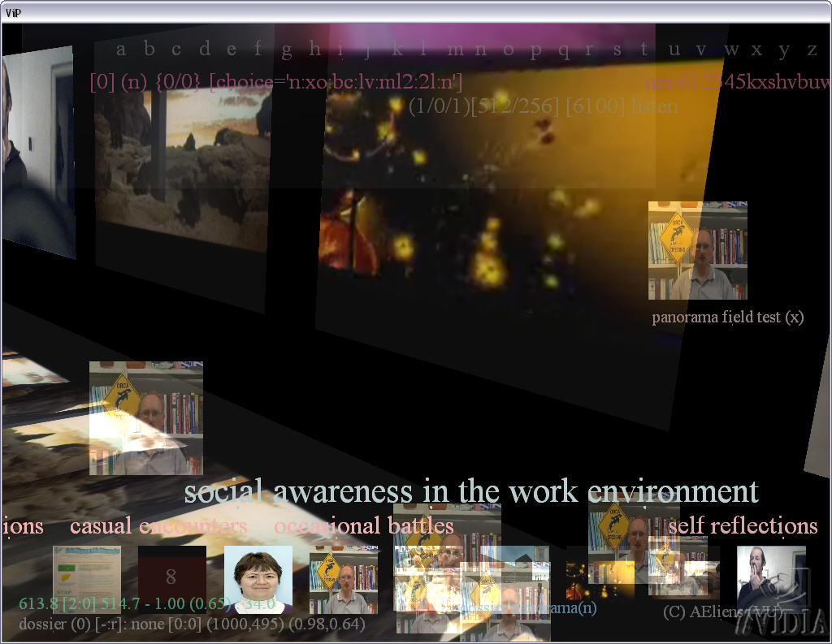Select the large desert landscape video panel
Viewport: 832px width, 644px height.
click(x=183, y=170)
